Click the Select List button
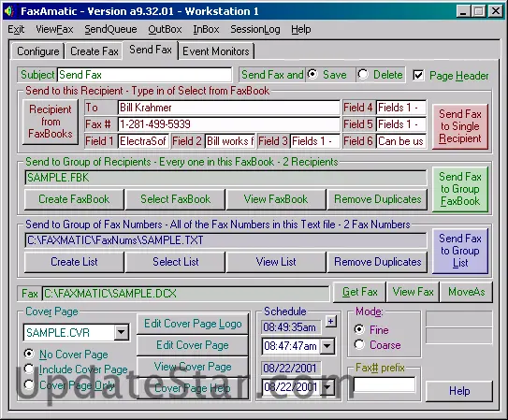508x420 pixels. click(175, 262)
